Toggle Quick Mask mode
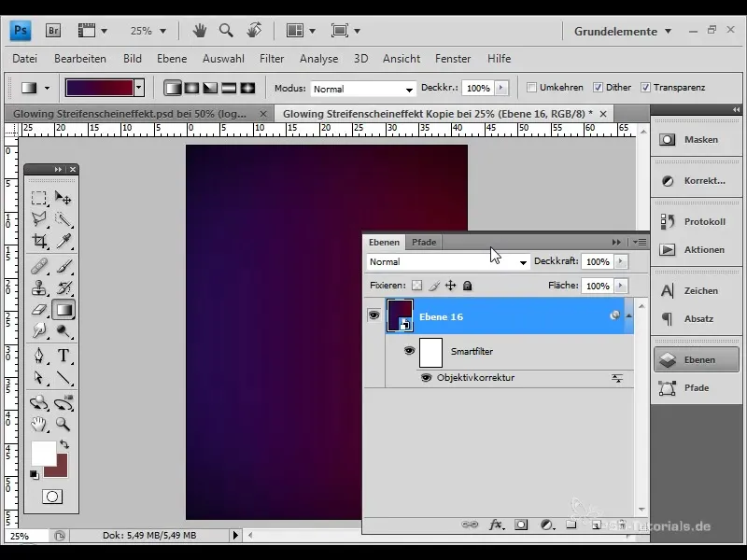The height and width of the screenshot is (560, 747). (52, 497)
